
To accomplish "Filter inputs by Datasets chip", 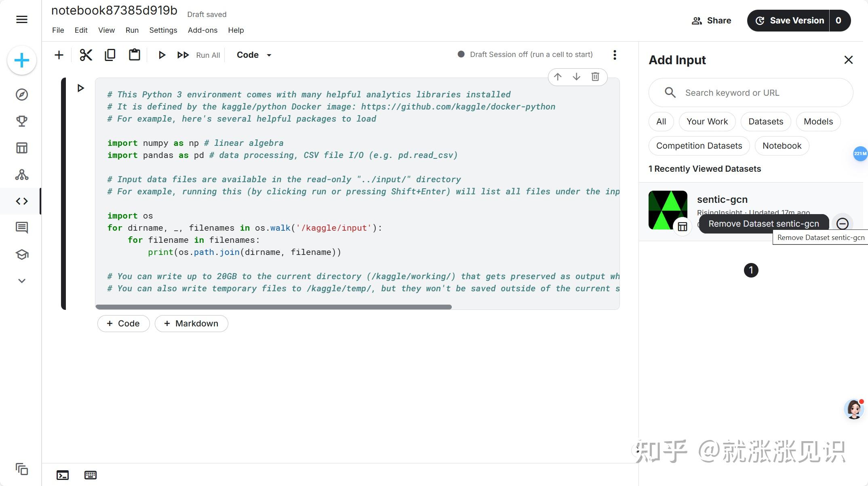I will tap(765, 122).
